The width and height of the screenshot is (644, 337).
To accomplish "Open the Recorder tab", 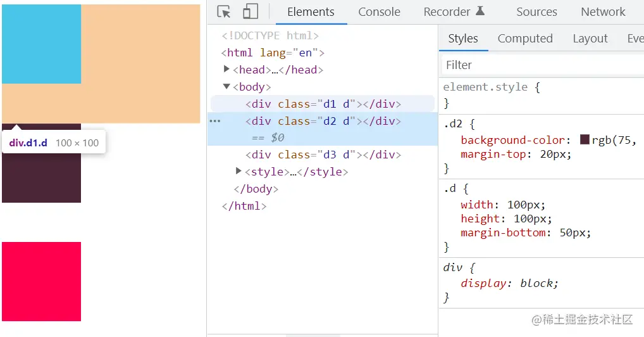I will 447,12.
